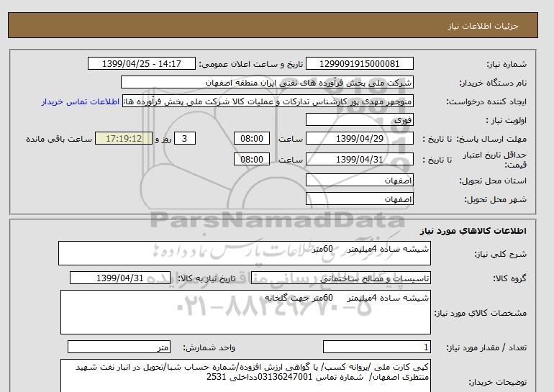
Task: Select the goods group field تاسیسات و مصالح ساختمانی
Action: pyautogui.click(x=340, y=278)
